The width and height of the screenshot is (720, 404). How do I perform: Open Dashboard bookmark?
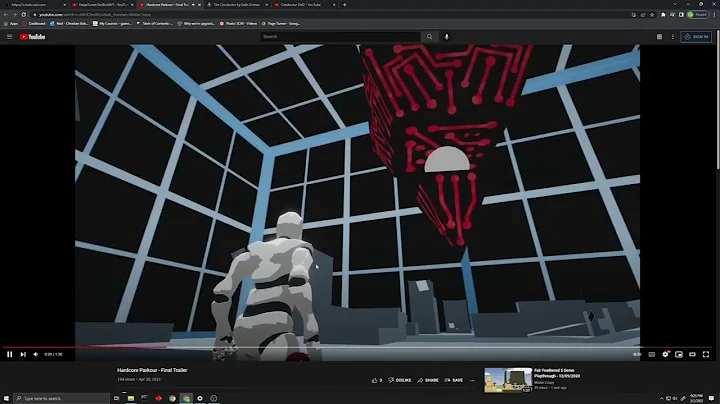pos(34,23)
